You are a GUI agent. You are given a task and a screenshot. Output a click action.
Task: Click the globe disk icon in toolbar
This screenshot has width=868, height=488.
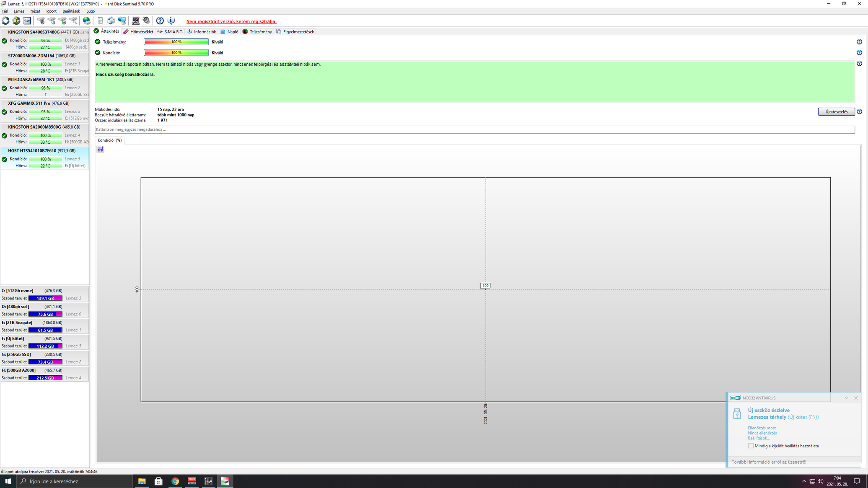[x=86, y=21]
